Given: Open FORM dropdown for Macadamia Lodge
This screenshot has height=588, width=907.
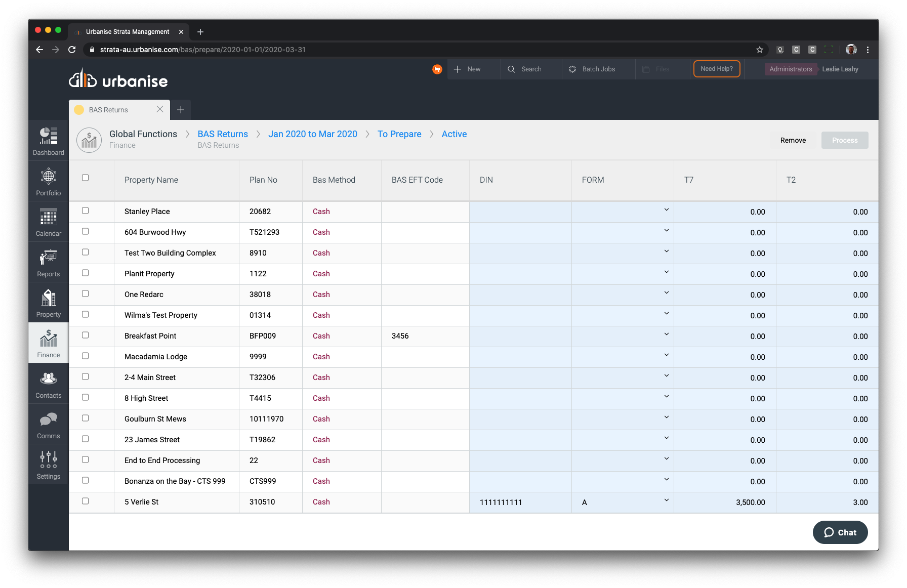Looking at the screenshot, I should pos(666,355).
